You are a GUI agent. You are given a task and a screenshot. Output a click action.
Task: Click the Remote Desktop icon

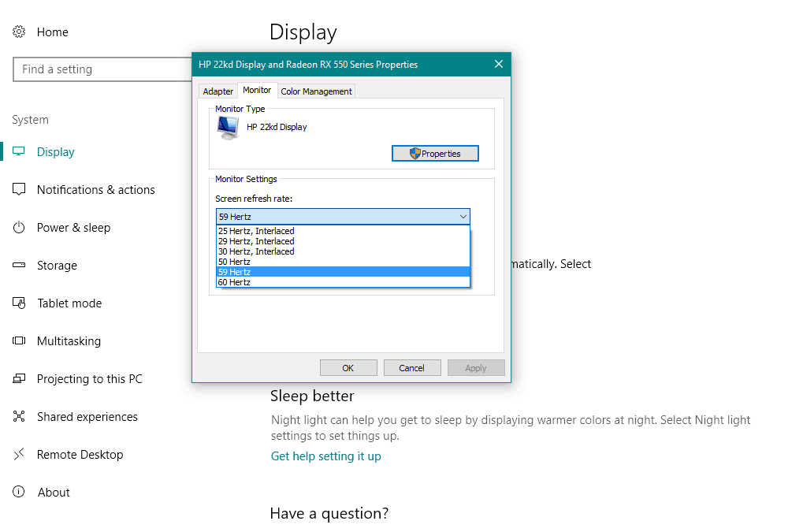(19, 454)
